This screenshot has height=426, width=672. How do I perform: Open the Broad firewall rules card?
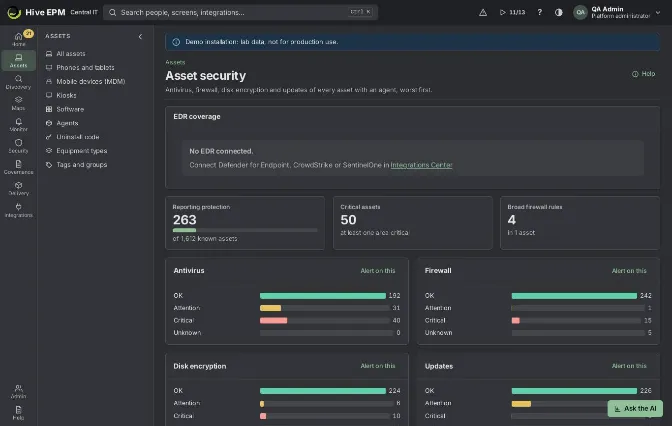click(580, 223)
